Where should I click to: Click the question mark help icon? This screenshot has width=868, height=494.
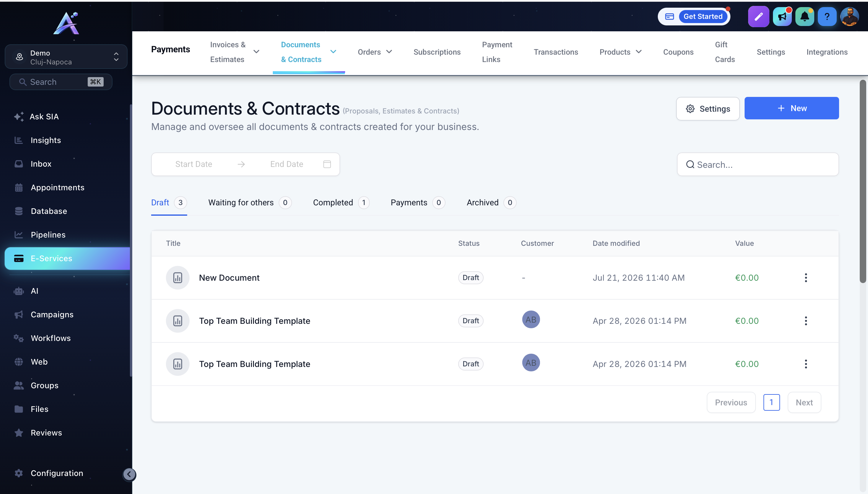click(827, 16)
